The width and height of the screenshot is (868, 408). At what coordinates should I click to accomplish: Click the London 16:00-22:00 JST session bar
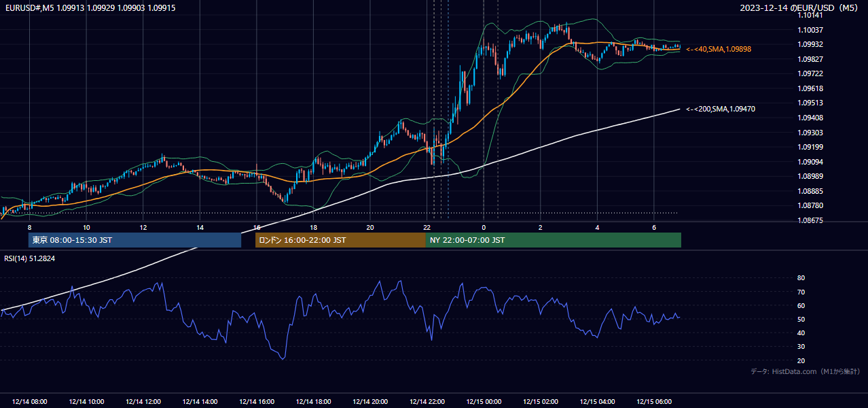pos(340,240)
